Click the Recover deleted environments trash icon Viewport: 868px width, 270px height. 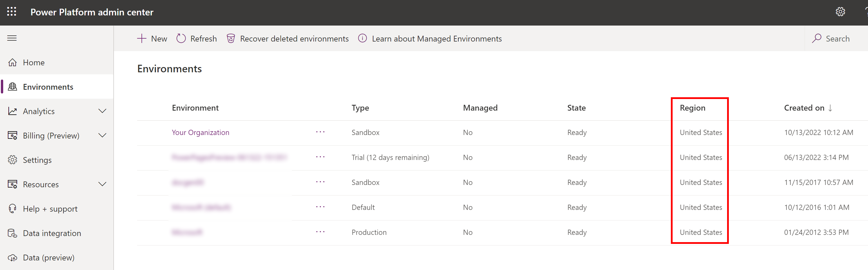(231, 39)
